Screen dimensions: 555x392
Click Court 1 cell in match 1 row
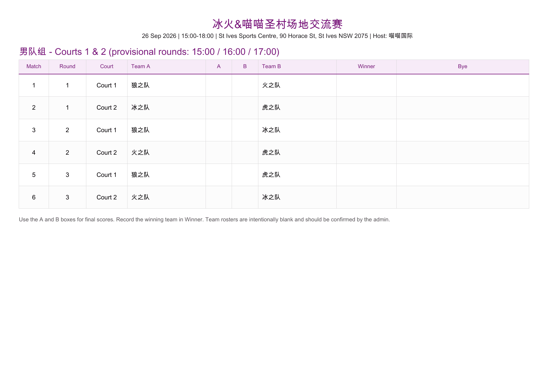(107, 85)
